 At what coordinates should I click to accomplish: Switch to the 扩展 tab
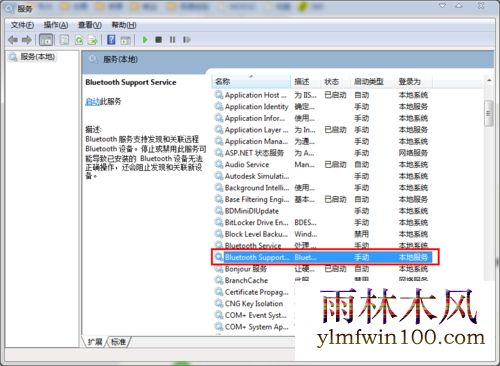(x=95, y=342)
